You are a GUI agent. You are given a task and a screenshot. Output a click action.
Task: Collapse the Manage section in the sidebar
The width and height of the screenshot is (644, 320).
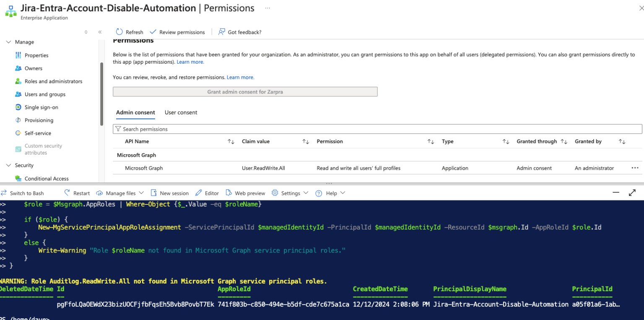9,42
